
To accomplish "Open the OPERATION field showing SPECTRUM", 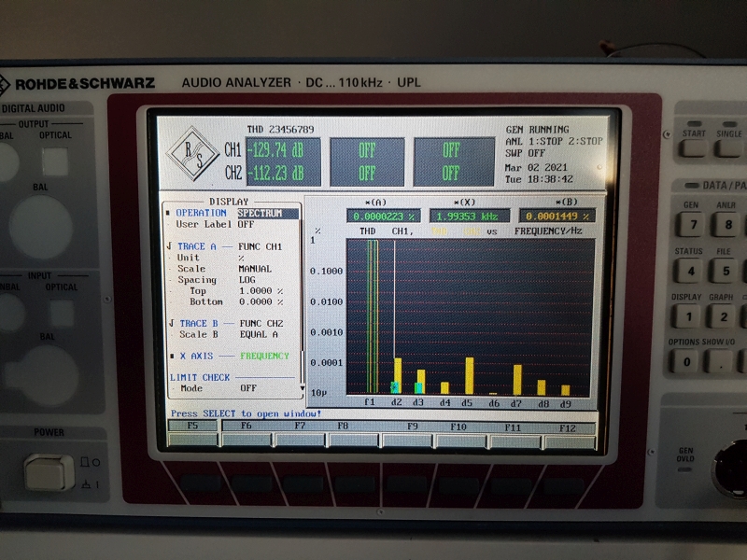I will pos(268,214).
